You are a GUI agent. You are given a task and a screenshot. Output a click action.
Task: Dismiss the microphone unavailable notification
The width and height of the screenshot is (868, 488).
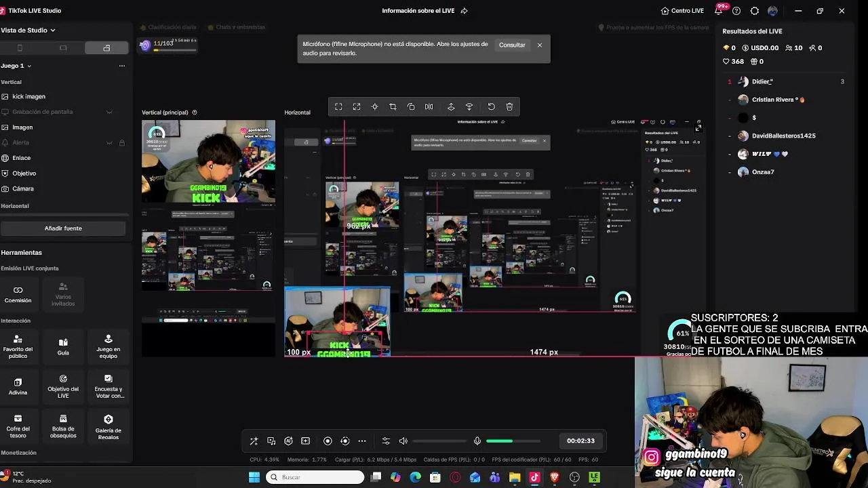tap(540, 45)
